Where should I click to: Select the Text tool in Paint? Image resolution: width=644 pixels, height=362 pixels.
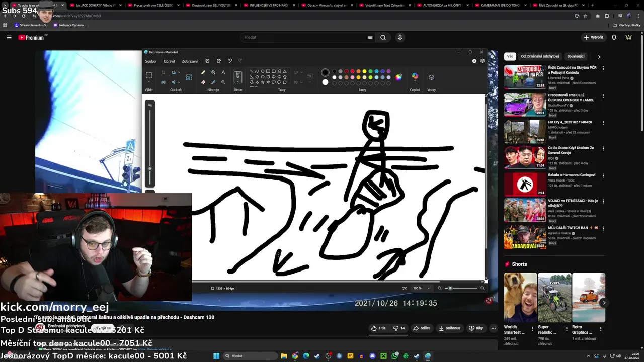(x=223, y=72)
